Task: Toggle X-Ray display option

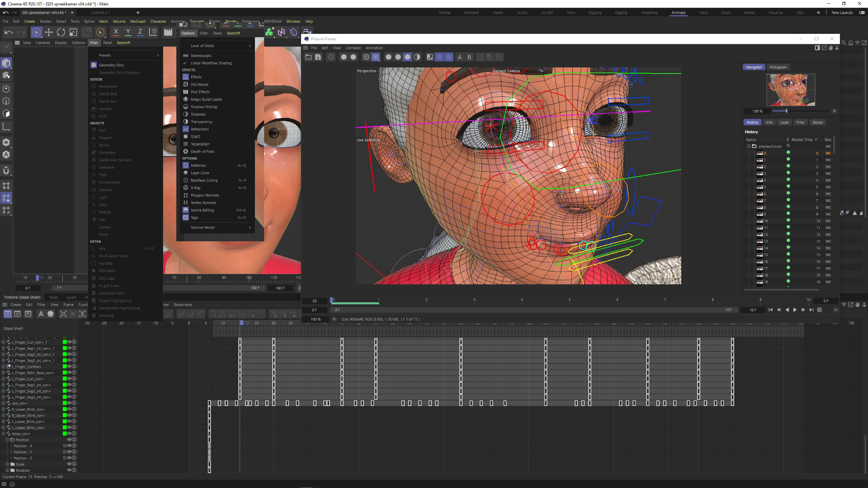Action: 194,188
